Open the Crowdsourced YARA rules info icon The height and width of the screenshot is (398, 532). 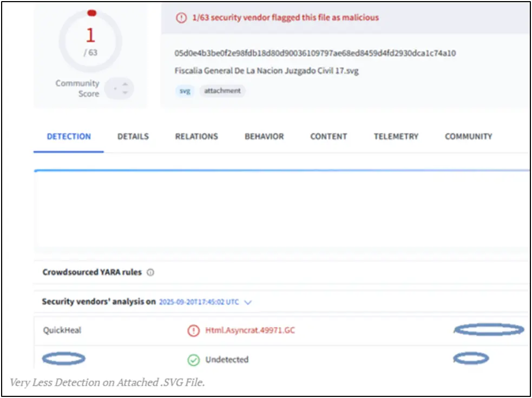(x=150, y=272)
